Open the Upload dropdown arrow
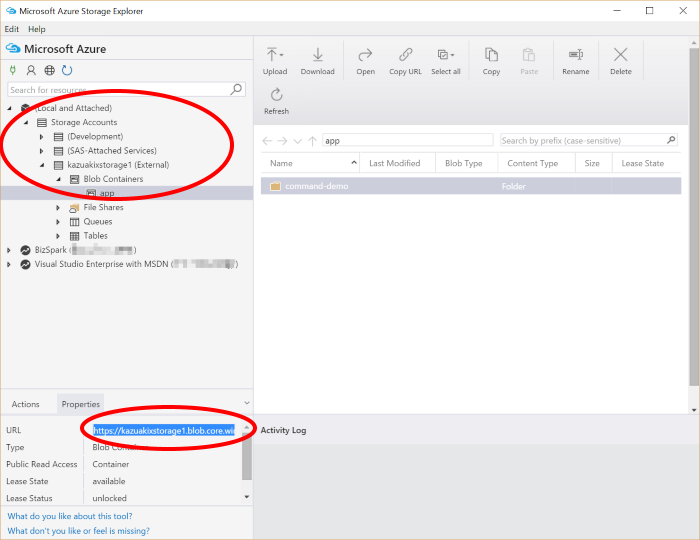 coord(282,55)
